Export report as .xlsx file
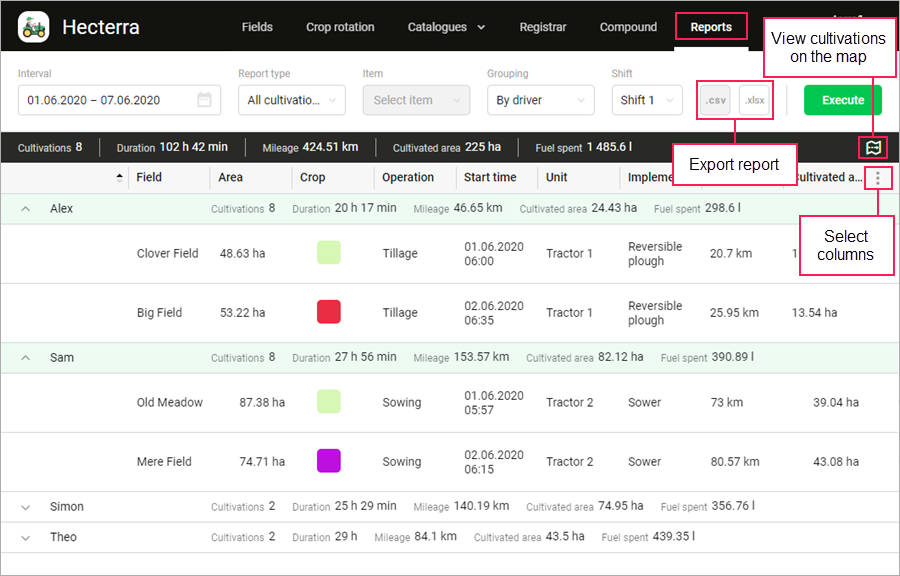 point(755,100)
